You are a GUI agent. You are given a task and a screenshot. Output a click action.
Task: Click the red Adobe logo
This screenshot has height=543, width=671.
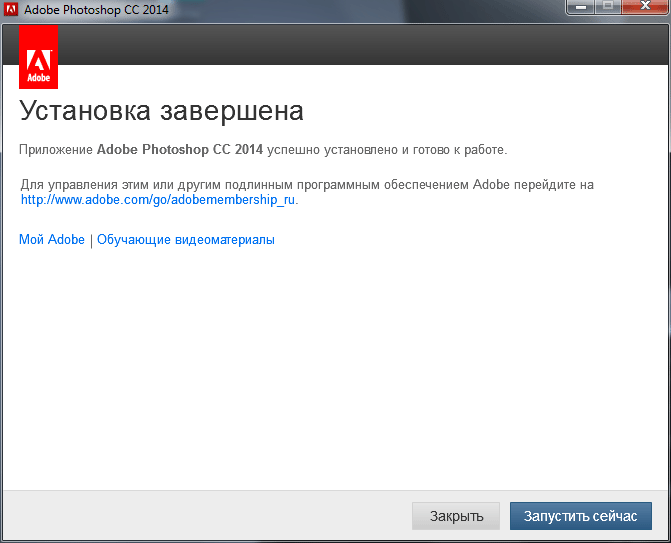pyautogui.click(x=38, y=58)
